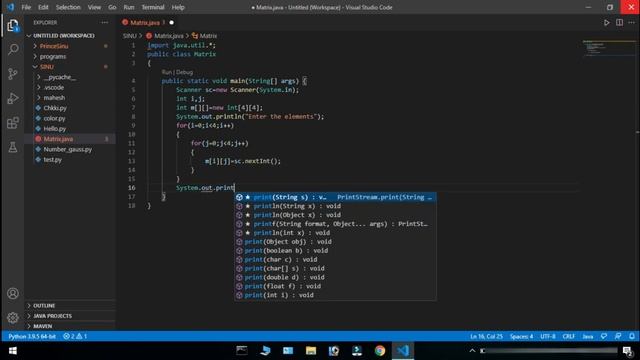Click the Matrix breadcrumb class item

pos(204,36)
